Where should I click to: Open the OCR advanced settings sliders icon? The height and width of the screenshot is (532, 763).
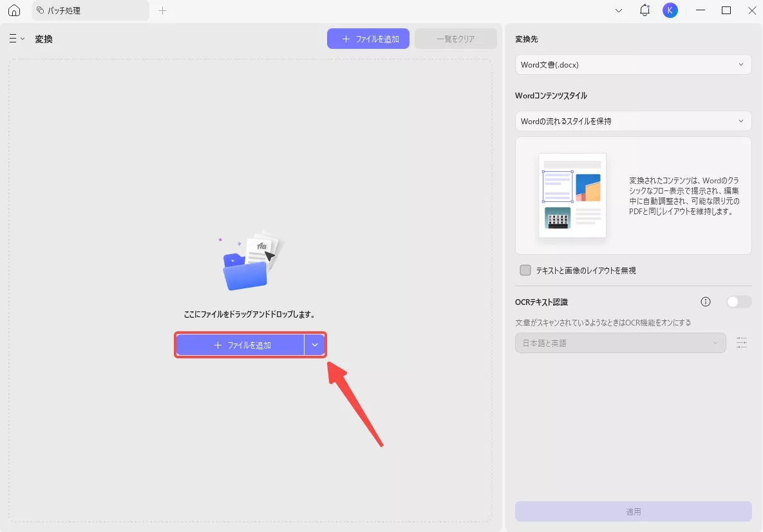tap(741, 343)
